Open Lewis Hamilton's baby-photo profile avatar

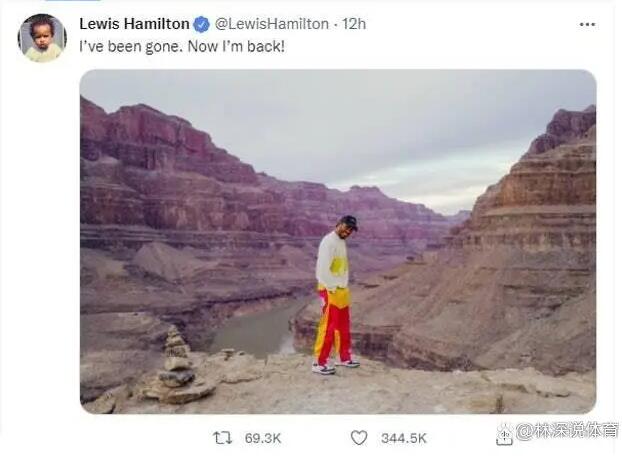point(42,38)
